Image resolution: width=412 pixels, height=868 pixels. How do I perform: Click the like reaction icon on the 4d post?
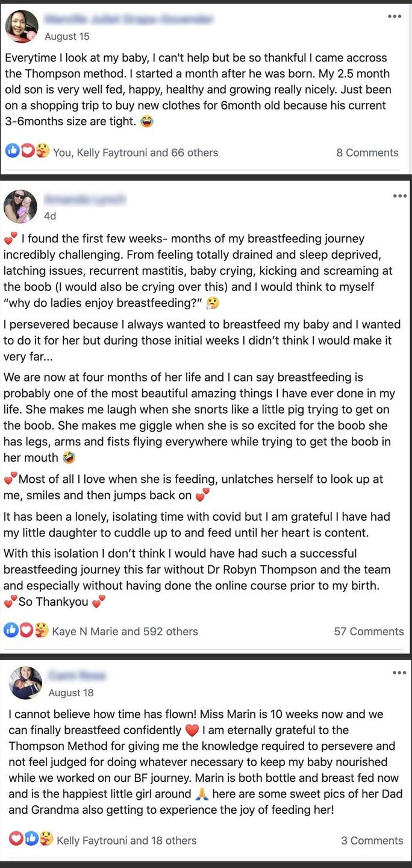click(x=11, y=630)
